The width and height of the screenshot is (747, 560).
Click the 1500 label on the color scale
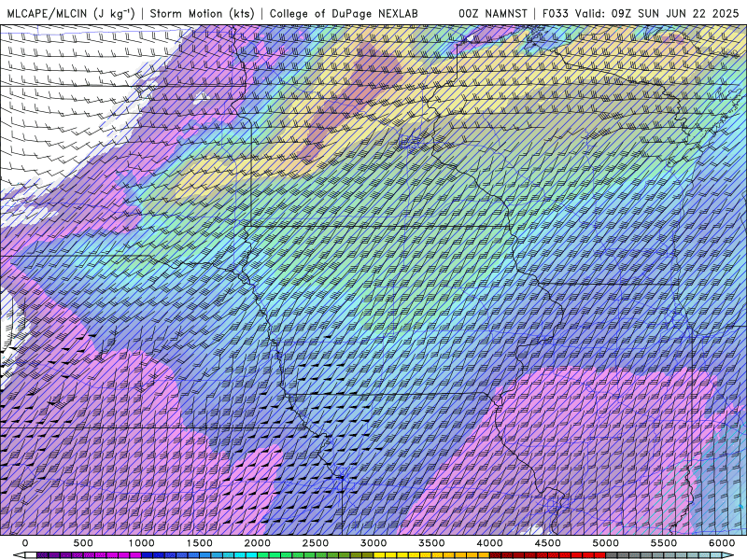tap(199, 543)
